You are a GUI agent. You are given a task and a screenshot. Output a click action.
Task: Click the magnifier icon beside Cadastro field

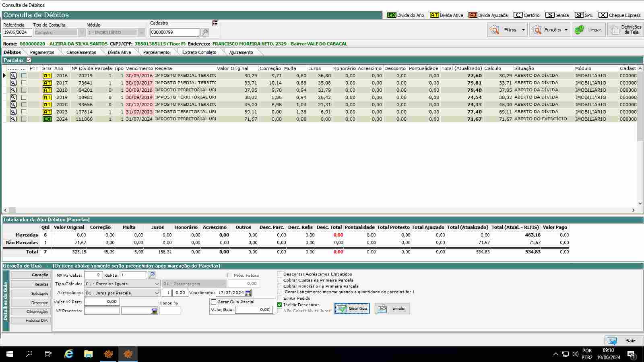tap(204, 33)
